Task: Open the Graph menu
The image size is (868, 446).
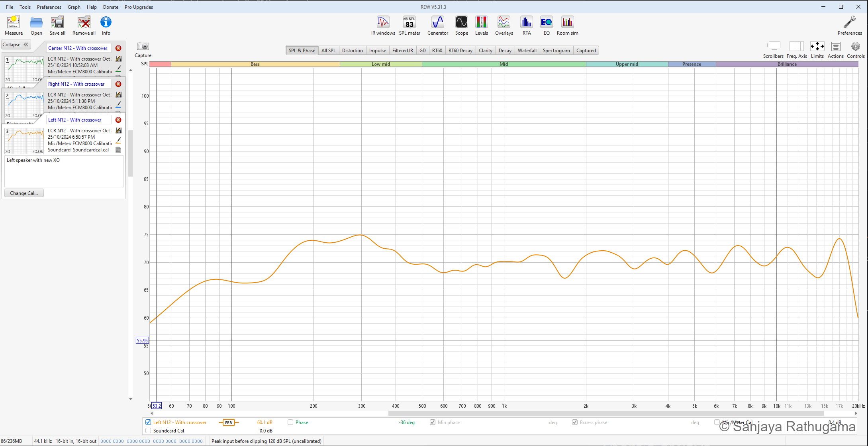Action: [74, 7]
